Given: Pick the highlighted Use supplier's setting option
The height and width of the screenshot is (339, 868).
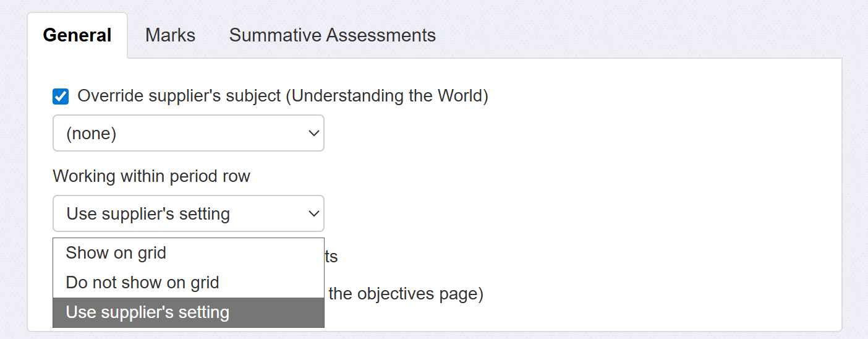Looking at the screenshot, I should [x=147, y=312].
